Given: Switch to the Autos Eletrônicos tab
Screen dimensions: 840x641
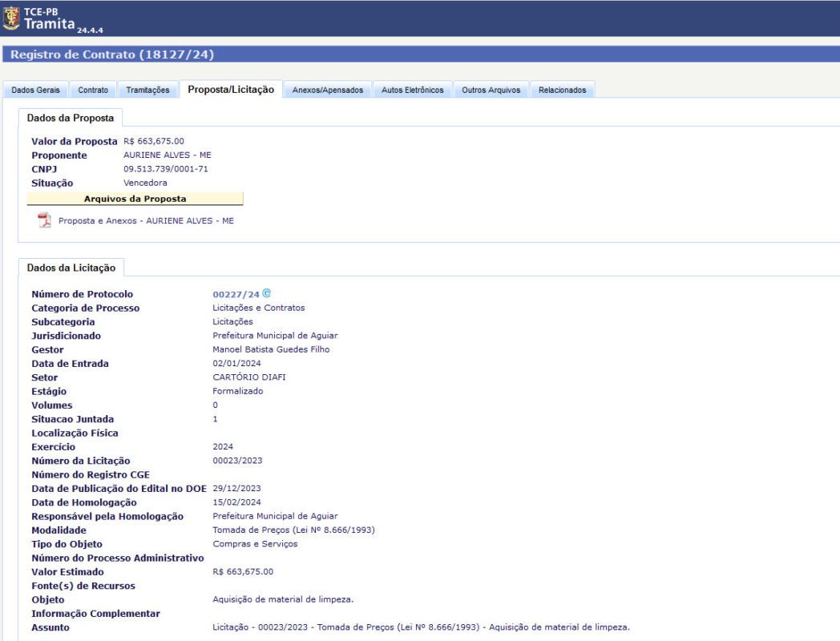Looking at the screenshot, I should point(413,90).
